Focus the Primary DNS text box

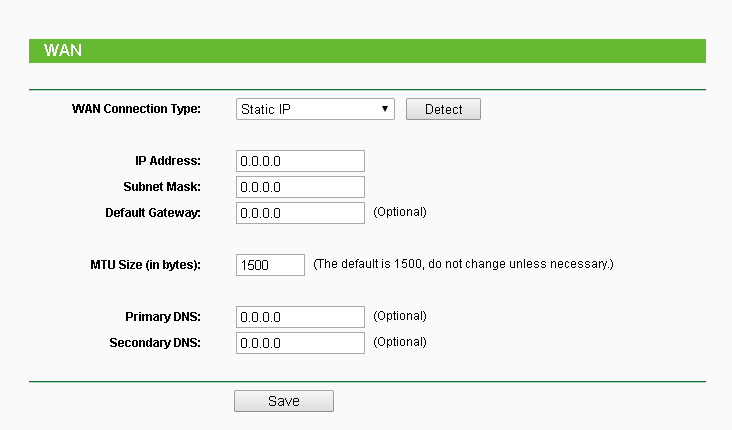[301, 317]
